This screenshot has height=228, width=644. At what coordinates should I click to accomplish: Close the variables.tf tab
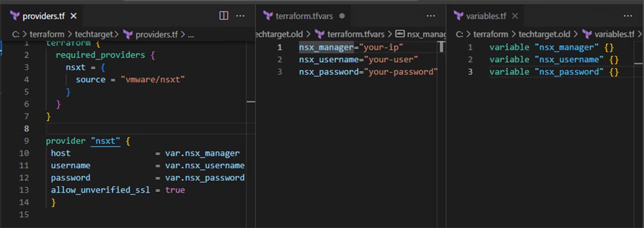point(515,16)
